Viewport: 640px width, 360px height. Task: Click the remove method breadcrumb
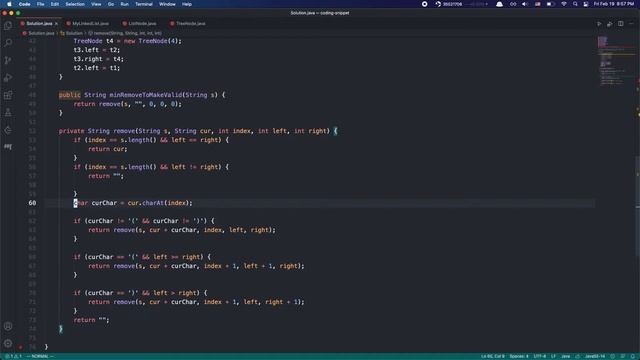point(127,33)
